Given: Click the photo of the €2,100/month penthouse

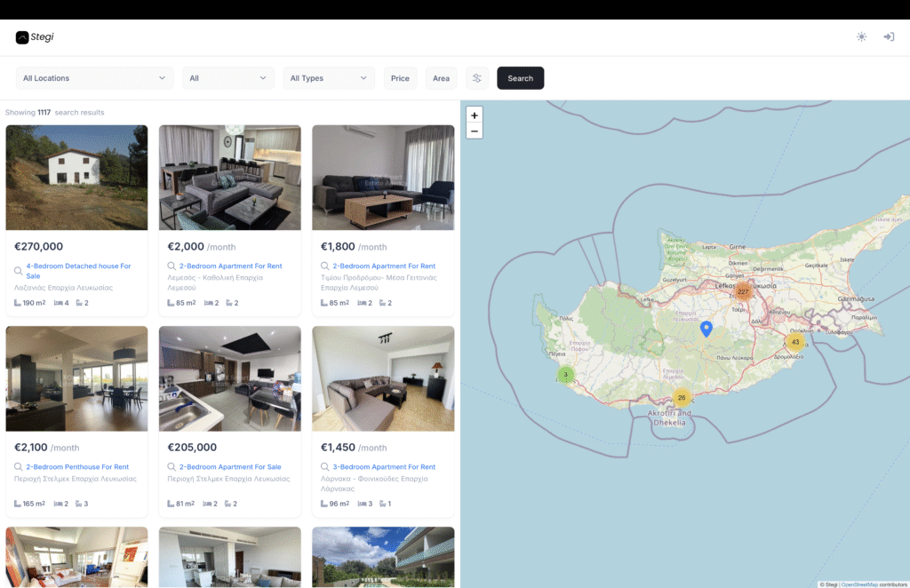Looking at the screenshot, I should click(x=76, y=378).
